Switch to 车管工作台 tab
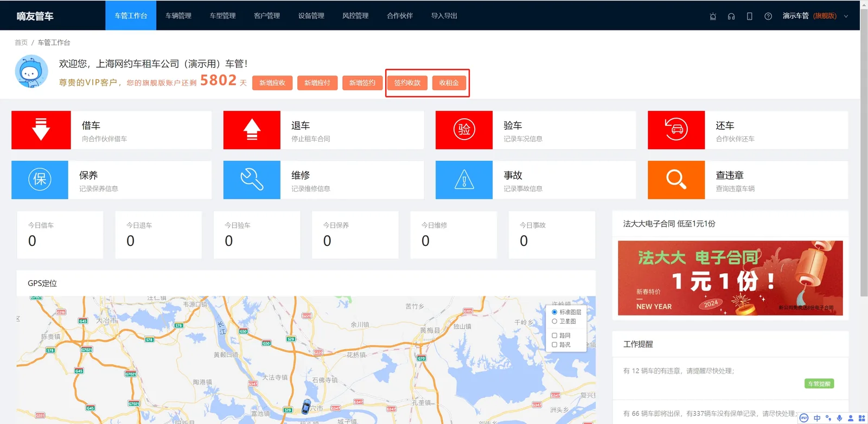 pyautogui.click(x=131, y=16)
